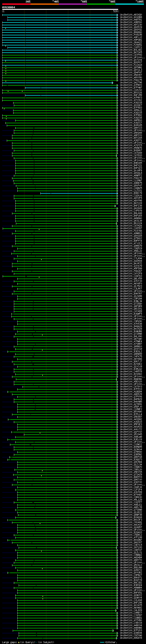Click hit label UniRef100_B7FUS3
The height and width of the screenshot is (644, 146).
131,631
